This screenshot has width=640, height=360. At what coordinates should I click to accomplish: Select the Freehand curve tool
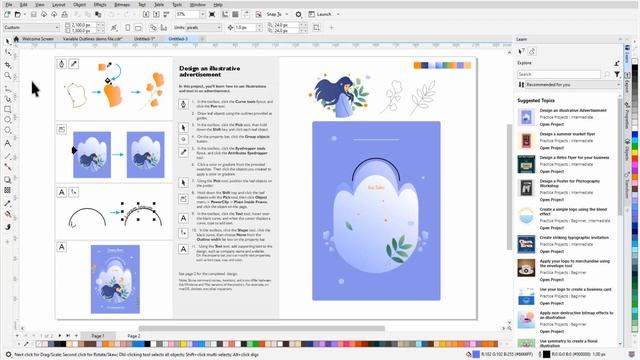pos(8,89)
